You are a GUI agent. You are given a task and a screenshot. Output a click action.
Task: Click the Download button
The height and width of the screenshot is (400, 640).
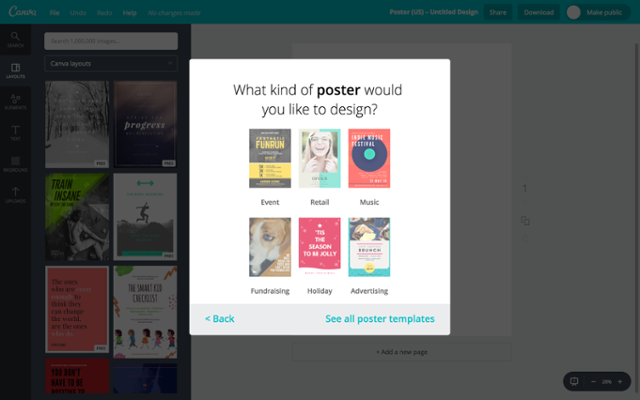[x=538, y=12]
